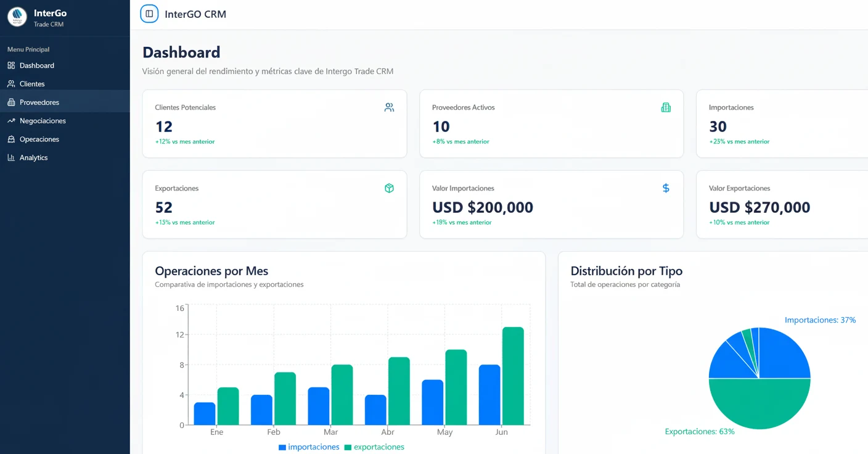Screen dimensions: 868x454
Task: Click the Importaciones: 37% pie label
Action: pos(820,320)
